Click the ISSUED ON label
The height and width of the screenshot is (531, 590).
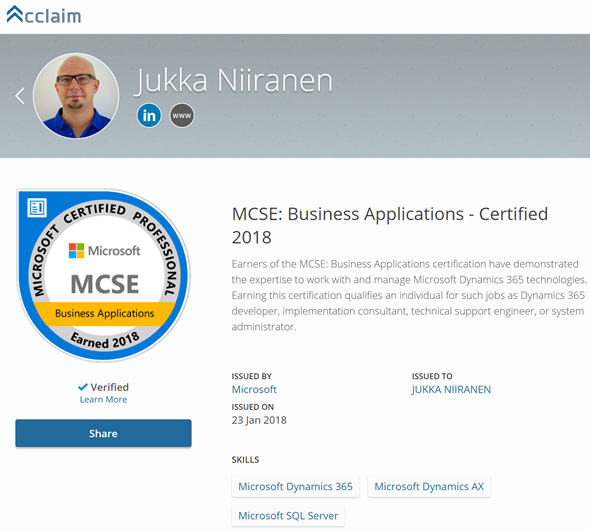(x=252, y=407)
